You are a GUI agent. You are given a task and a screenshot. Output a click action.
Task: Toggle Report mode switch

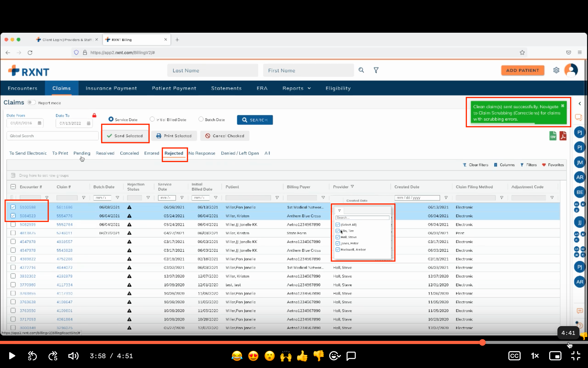31,102
